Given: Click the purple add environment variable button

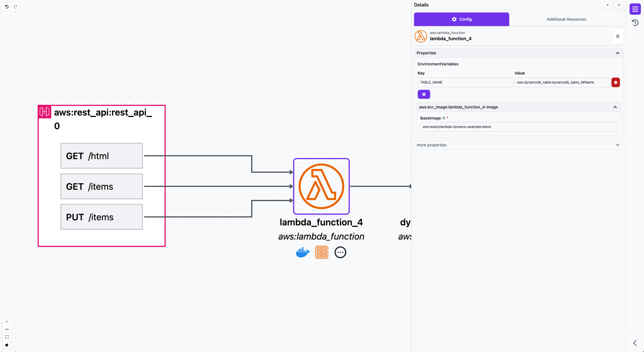Looking at the screenshot, I should click(x=424, y=94).
